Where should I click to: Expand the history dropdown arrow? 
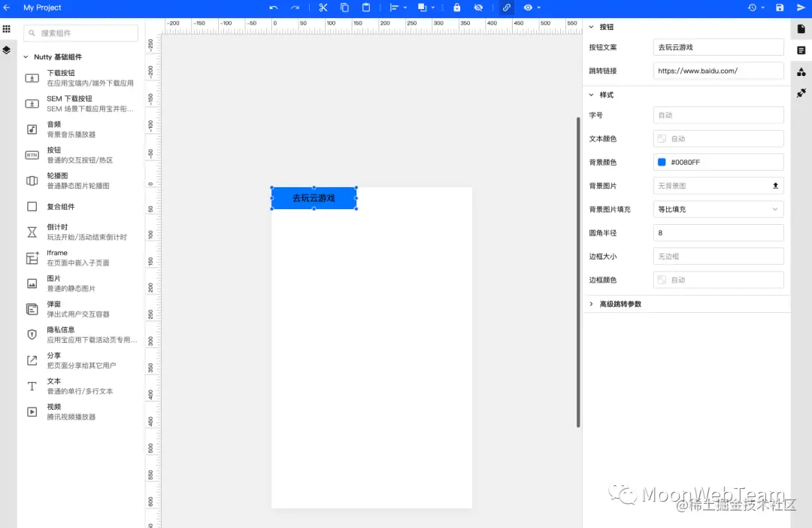click(x=763, y=8)
